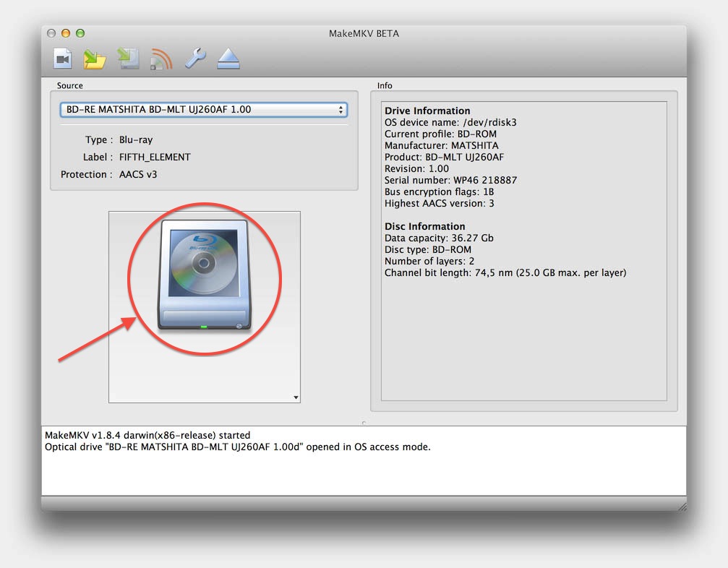Click the Drive Information heading in Info
The image size is (728, 568).
pos(427,111)
